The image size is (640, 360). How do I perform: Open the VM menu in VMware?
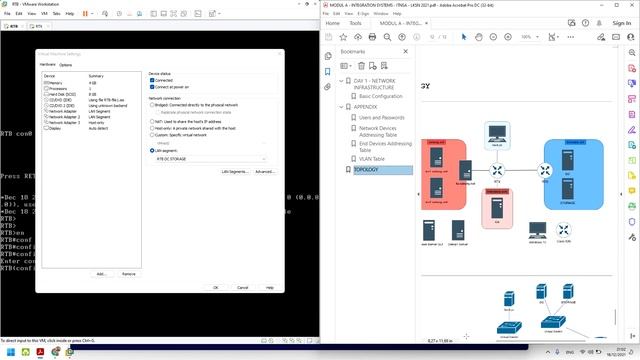coord(44,13)
